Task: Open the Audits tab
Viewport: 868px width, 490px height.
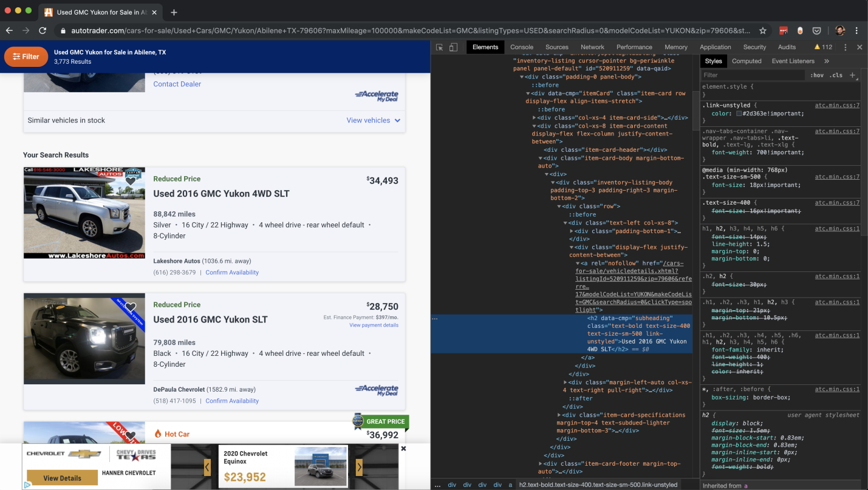Action: point(787,47)
